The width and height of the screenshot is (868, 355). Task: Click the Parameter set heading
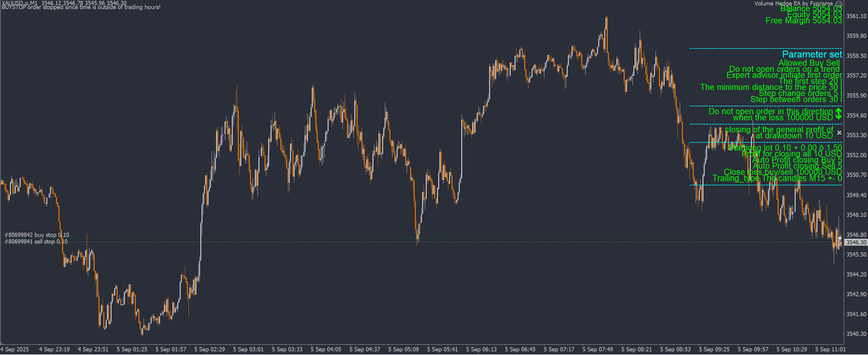pyautogui.click(x=812, y=54)
